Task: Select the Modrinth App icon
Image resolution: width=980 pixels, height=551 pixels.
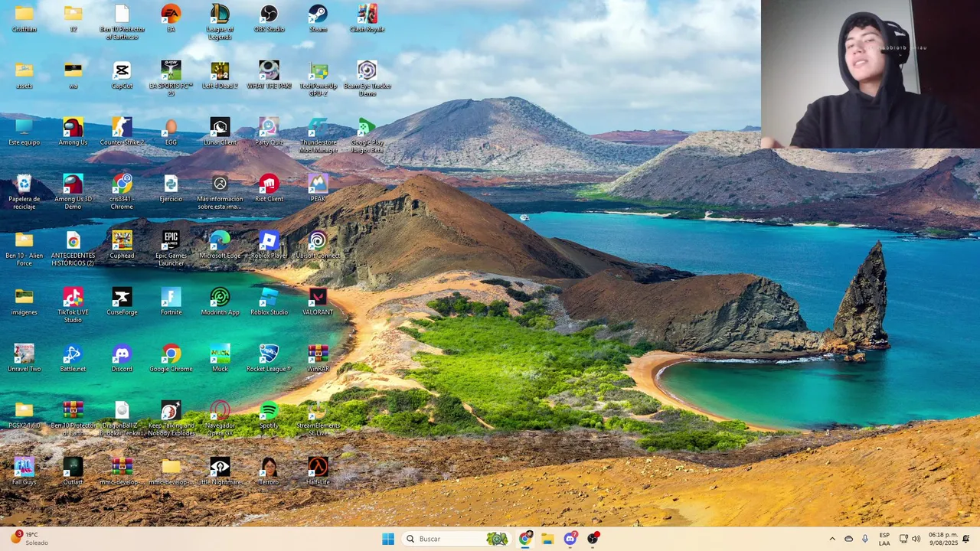Action: pyautogui.click(x=220, y=302)
